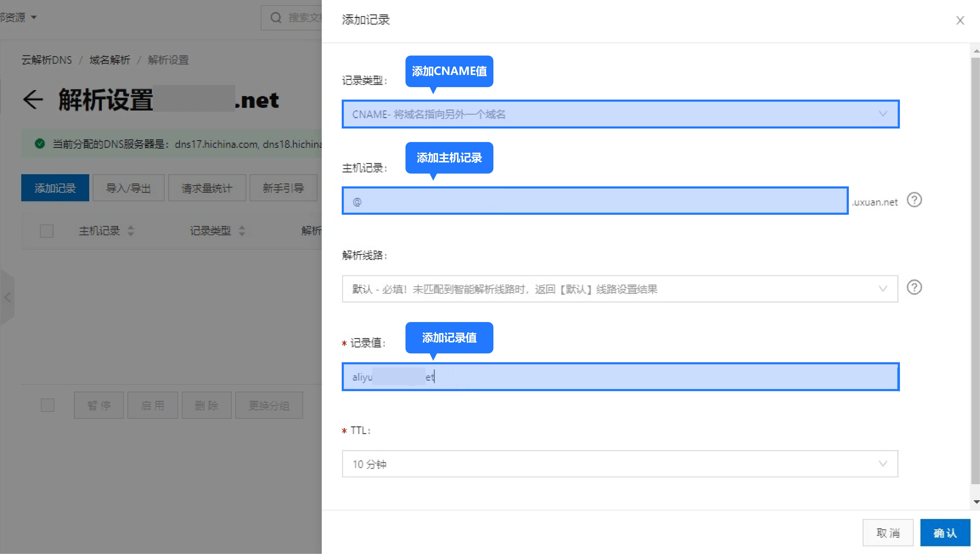980x554 pixels.
Task: Click 域名解析 in the breadcrumb
Action: (x=110, y=60)
